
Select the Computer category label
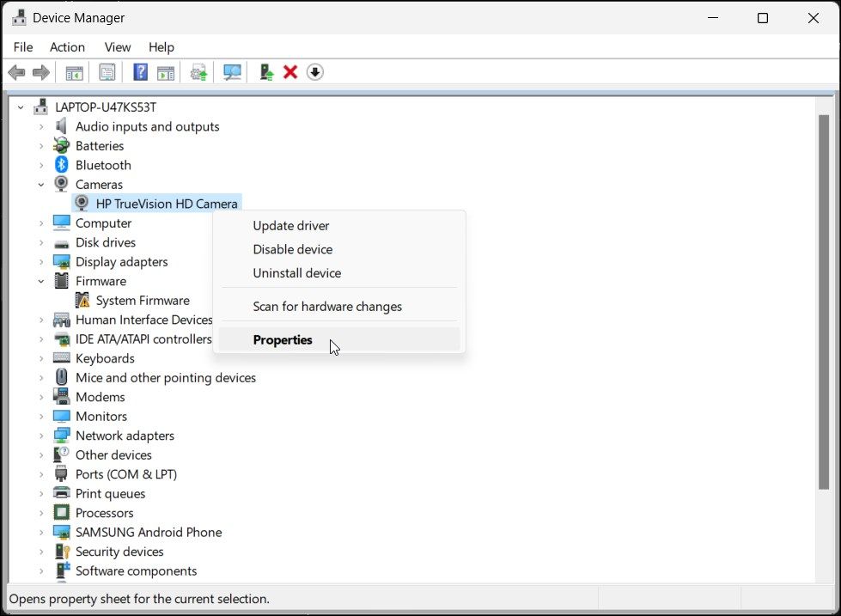104,223
